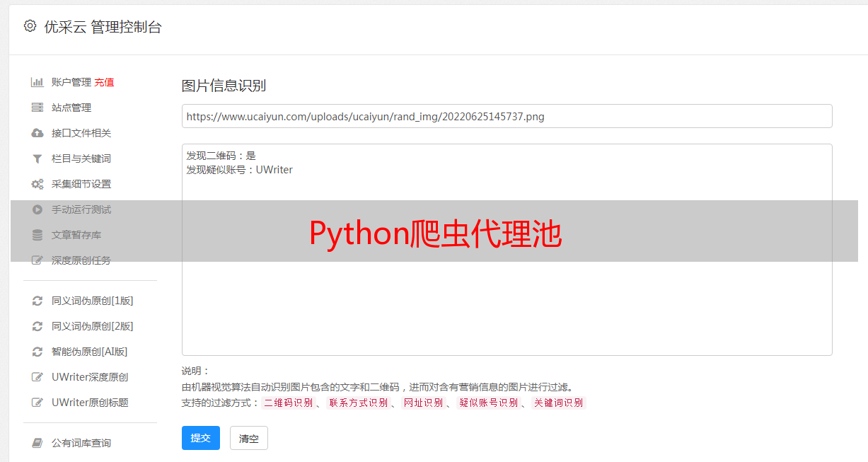Click the red 充值 link
Viewport: 868px width, 462px height.
(104, 82)
